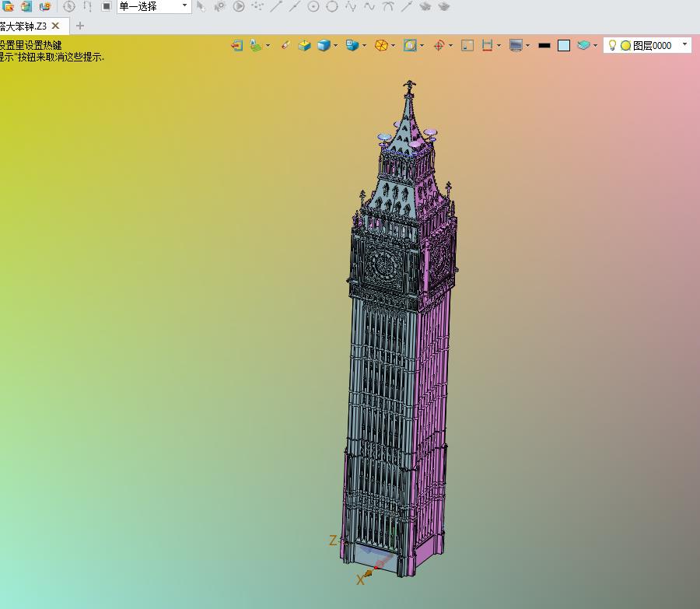Click the yellow circle beside 图层0000

tap(625, 46)
